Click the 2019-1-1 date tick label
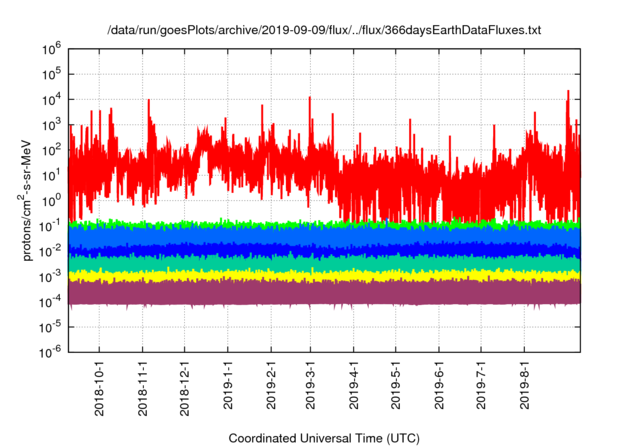This screenshot has width=640, height=448. (228, 384)
